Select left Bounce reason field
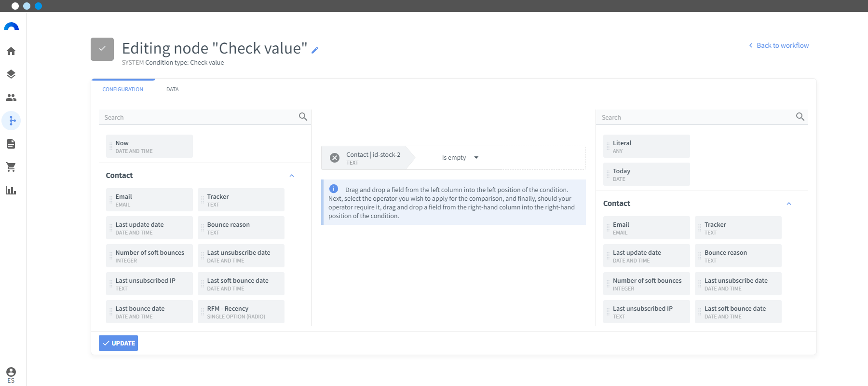Viewport: 868px width, 386px height. click(x=241, y=228)
